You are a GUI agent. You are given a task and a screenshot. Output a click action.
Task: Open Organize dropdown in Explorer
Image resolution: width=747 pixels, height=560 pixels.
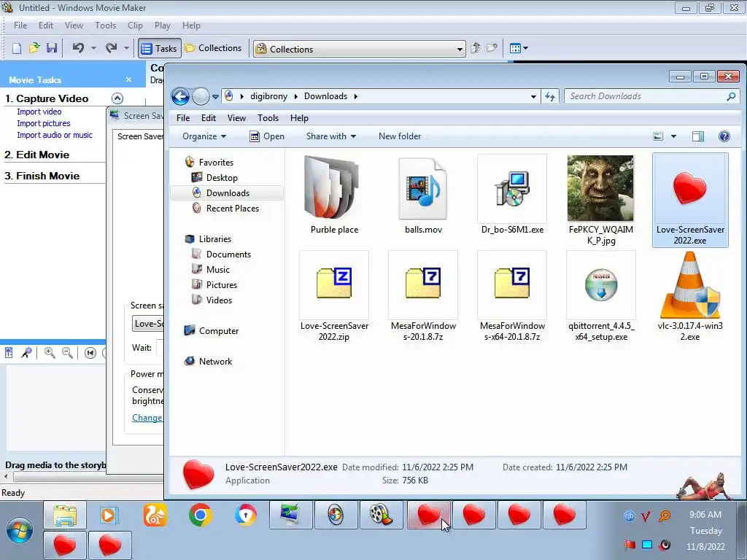(204, 136)
